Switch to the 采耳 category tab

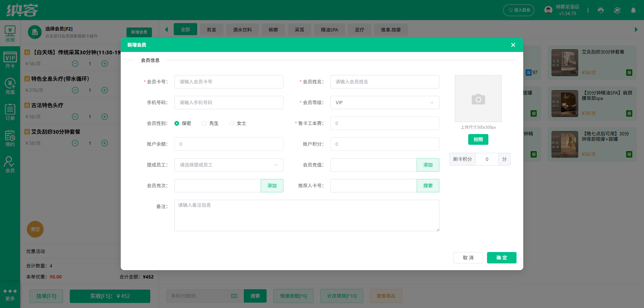coord(300,29)
